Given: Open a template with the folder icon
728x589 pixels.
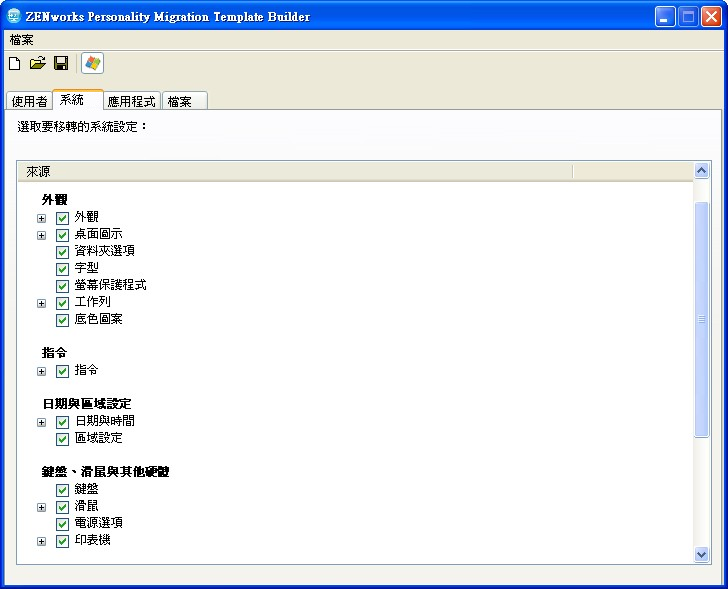Looking at the screenshot, I should tap(38, 63).
